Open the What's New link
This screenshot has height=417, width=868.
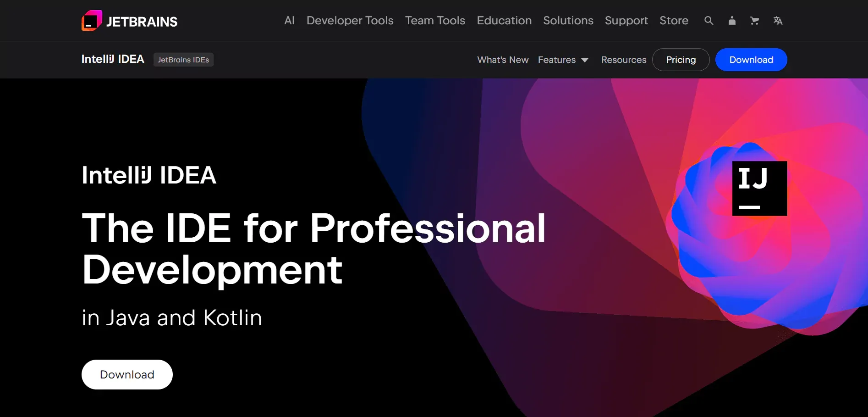pos(503,60)
